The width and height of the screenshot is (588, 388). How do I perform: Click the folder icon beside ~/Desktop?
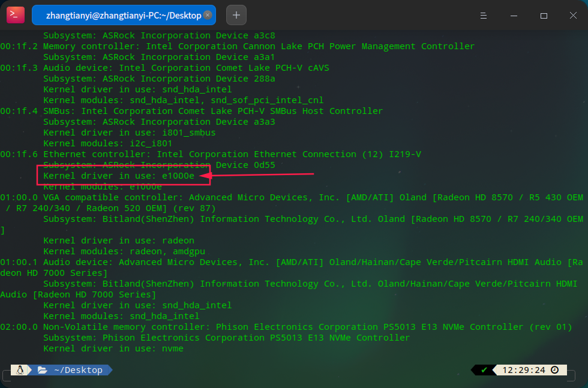(42, 369)
